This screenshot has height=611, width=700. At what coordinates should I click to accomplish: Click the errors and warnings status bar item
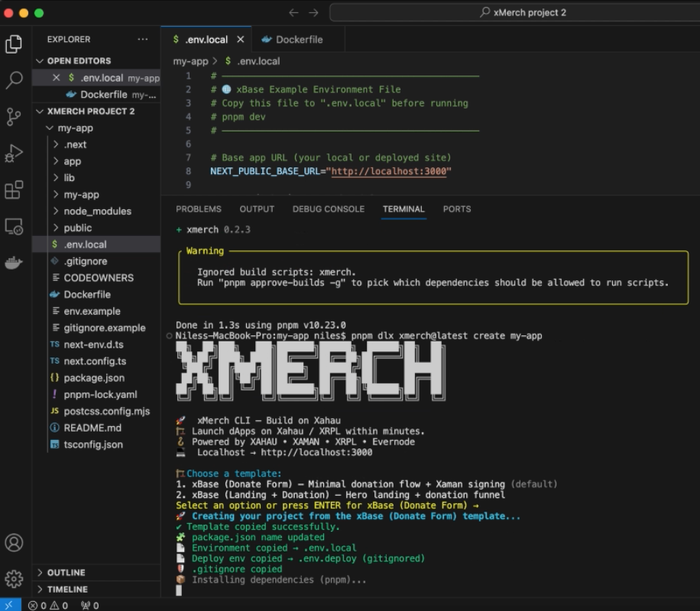pos(47,604)
